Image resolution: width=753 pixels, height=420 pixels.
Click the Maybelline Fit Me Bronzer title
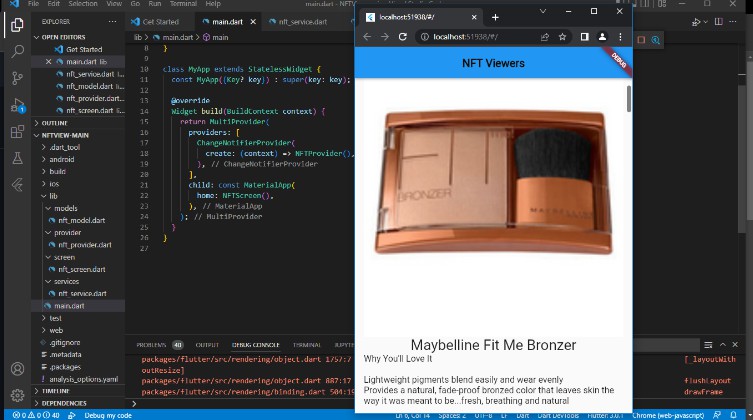[x=493, y=345]
